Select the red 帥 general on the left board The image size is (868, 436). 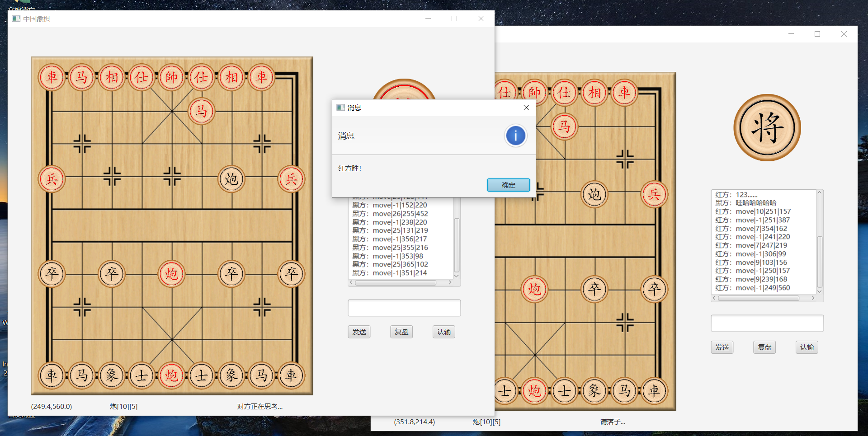(x=171, y=77)
